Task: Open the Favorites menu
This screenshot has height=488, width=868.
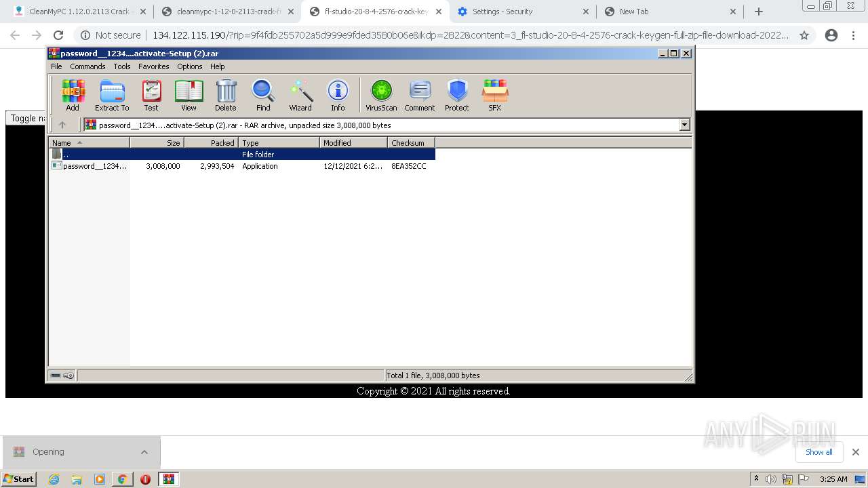Action: point(154,66)
